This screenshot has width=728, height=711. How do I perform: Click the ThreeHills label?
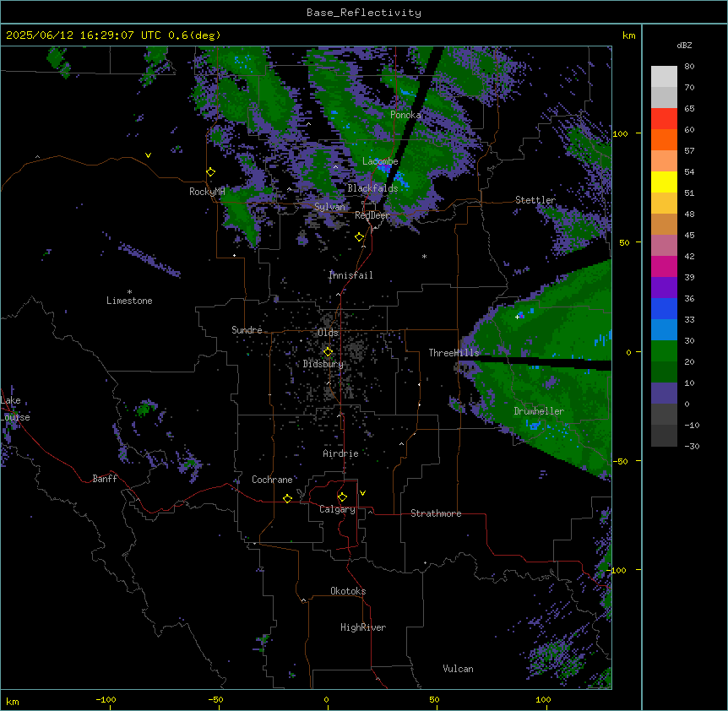[x=454, y=353]
